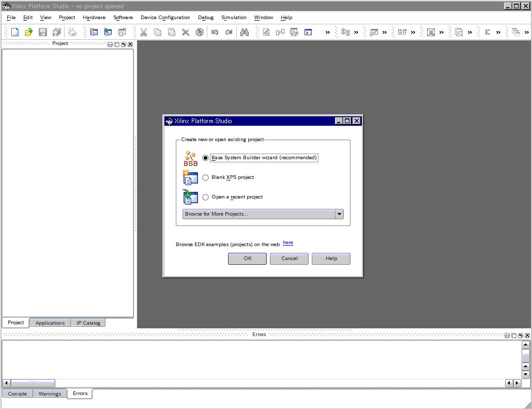Viewport: 532px width, 409px height.
Task: Select Base System Builder wizard radio button
Action: pyautogui.click(x=205, y=158)
